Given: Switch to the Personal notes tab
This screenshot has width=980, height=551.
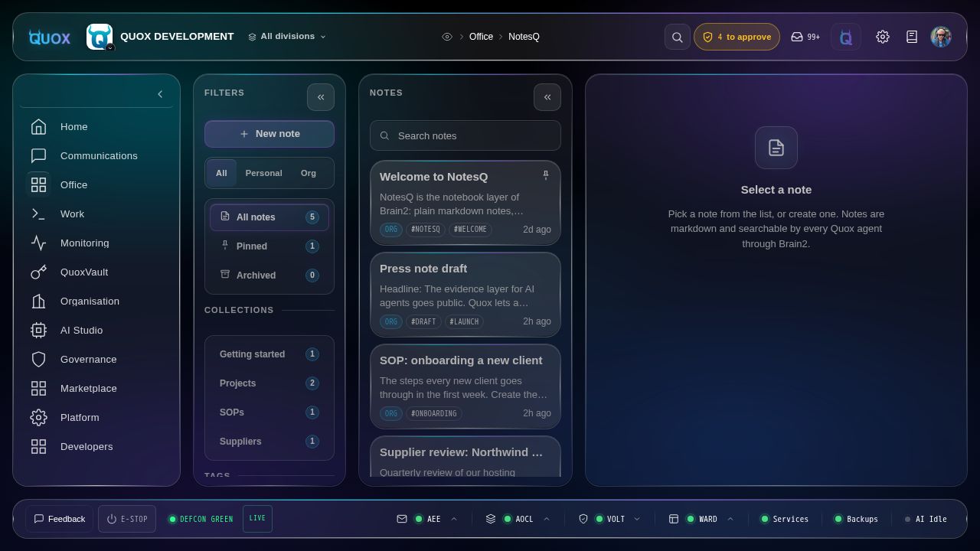Looking at the screenshot, I should [x=263, y=173].
